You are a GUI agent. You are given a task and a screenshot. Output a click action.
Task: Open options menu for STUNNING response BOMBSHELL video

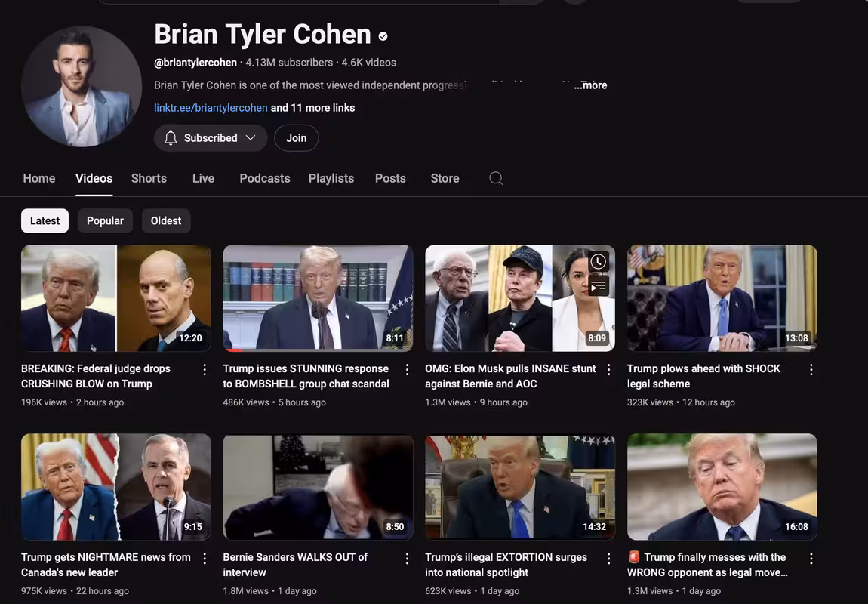[407, 370]
